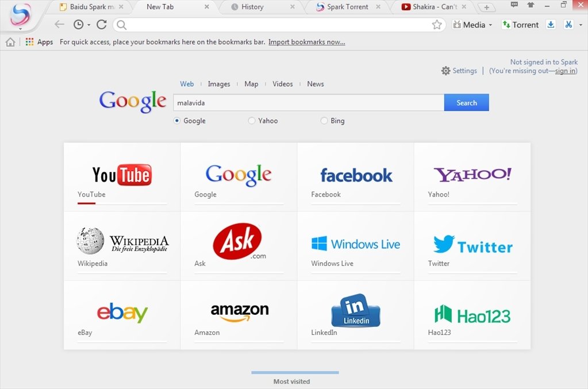Add a new tab with the plus button
The image size is (588, 389).
[486, 7]
